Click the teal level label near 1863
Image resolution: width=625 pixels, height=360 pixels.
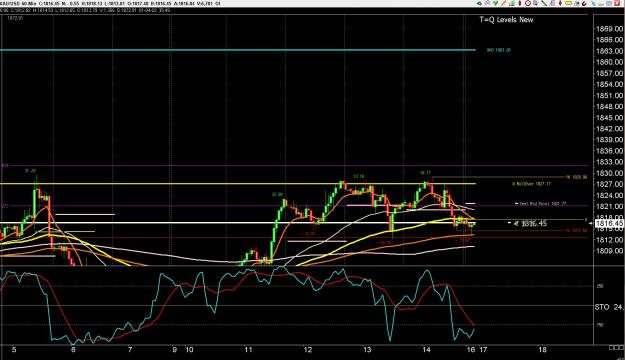(x=499, y=50)
